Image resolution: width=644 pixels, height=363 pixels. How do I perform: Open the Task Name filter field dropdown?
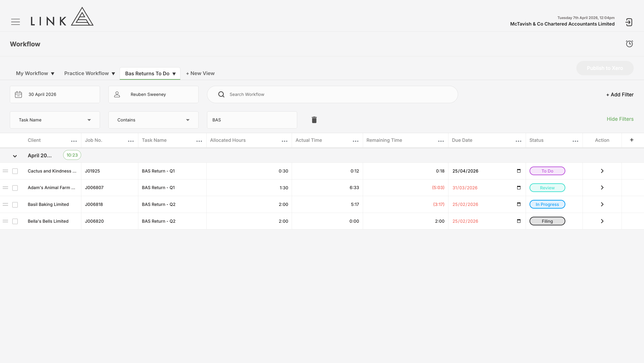point(55,120)
